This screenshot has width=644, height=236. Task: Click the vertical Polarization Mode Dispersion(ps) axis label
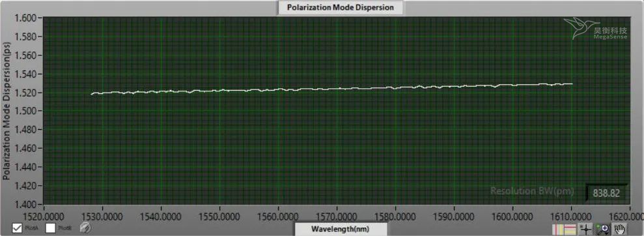pyautogui.click(x=6, y=111)
